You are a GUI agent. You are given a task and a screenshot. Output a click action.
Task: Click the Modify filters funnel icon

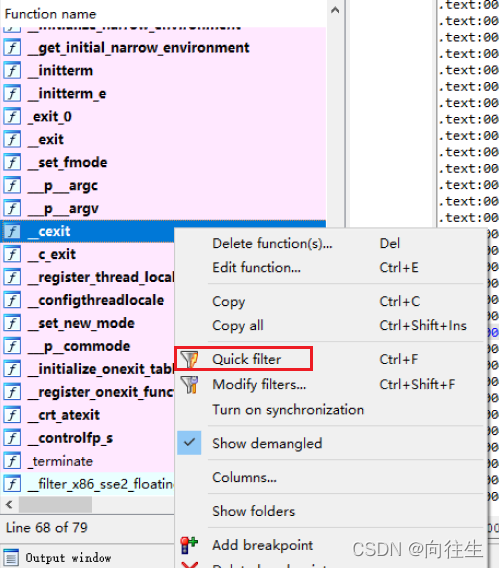click(x=190, y=384)
